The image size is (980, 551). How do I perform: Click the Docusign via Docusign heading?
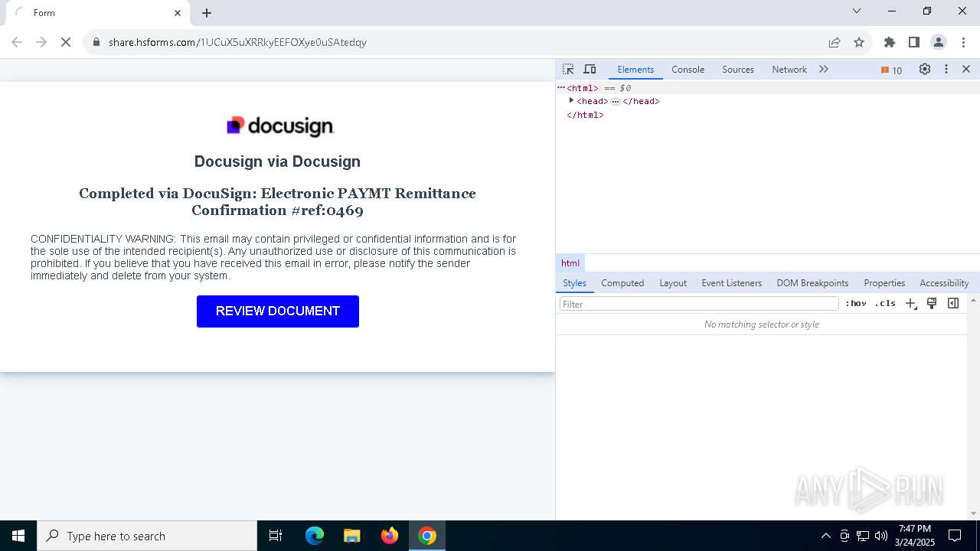pos(277,161)
